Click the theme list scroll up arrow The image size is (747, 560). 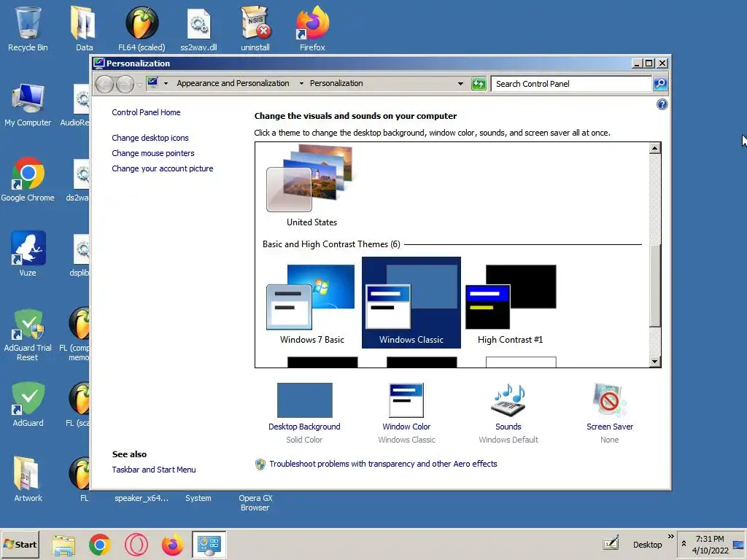(654, 148)
